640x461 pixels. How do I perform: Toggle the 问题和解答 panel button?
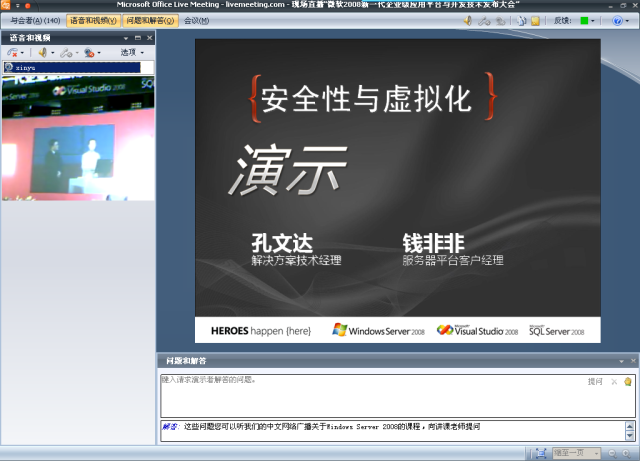point(151,20)
